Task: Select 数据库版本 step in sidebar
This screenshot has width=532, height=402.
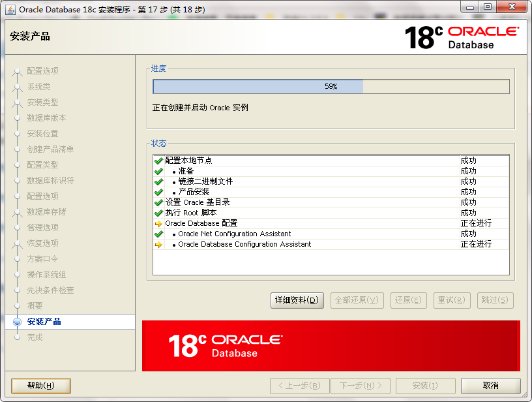Action: point(46,118)
